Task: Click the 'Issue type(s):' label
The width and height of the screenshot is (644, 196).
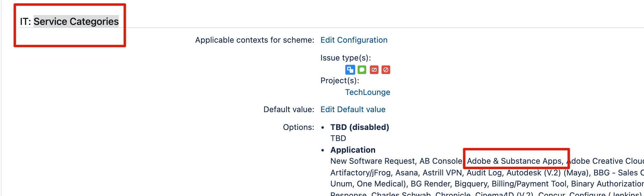Action: (x=346, y=58)
